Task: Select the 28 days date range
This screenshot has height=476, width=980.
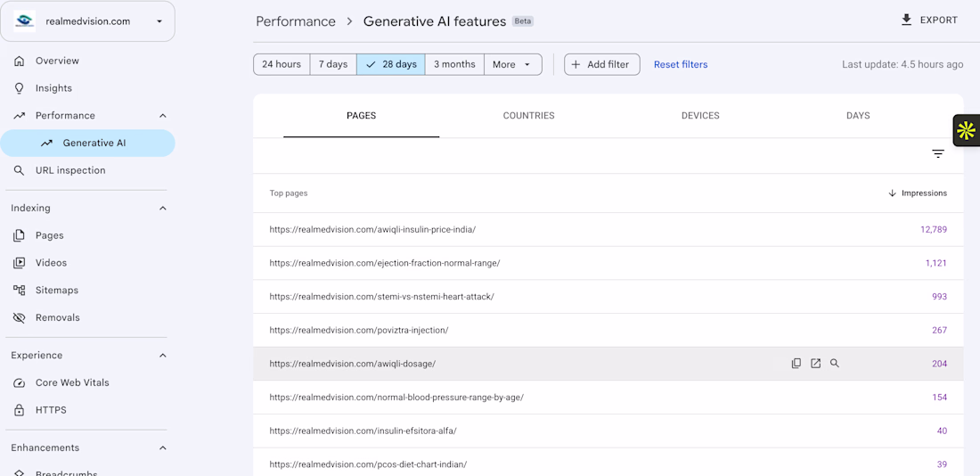Action: tap(391, 64)
